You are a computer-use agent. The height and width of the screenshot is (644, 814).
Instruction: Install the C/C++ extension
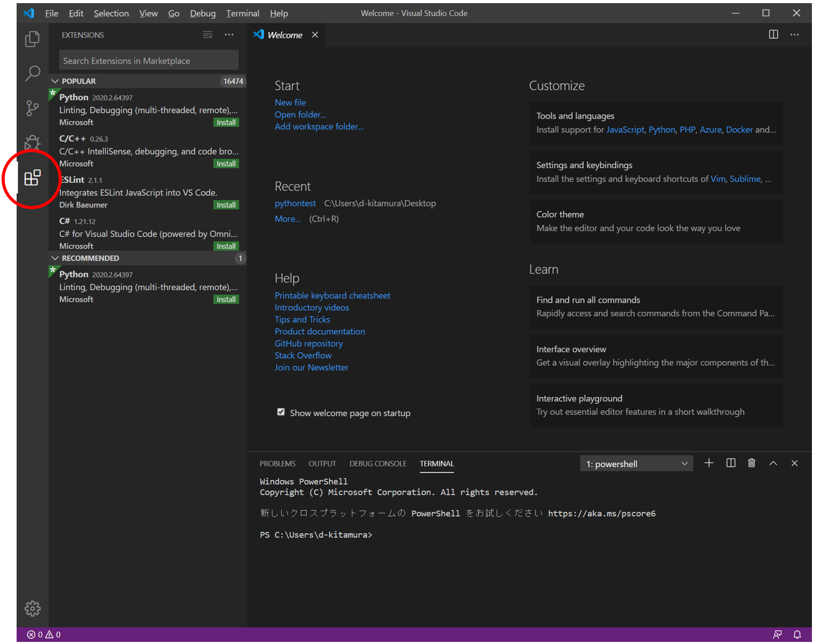pyautogui.click(x=226, y=163)
